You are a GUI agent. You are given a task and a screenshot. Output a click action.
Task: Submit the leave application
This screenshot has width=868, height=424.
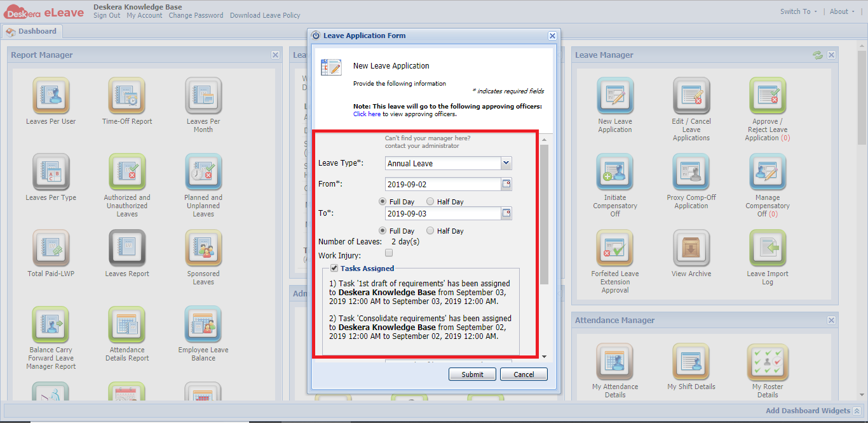click(x=472, y=374)
